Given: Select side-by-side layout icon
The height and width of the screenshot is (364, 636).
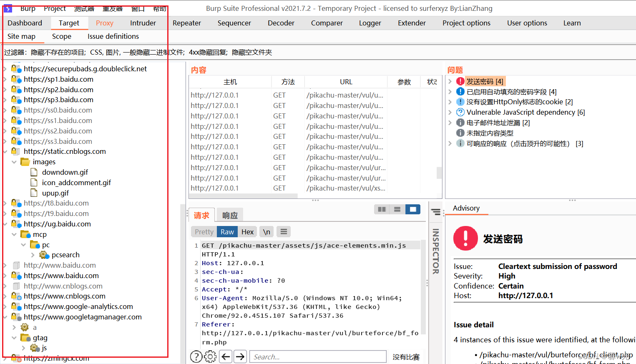Looking at the screenshot, I should pyautogui.click(x=382, y=209).
